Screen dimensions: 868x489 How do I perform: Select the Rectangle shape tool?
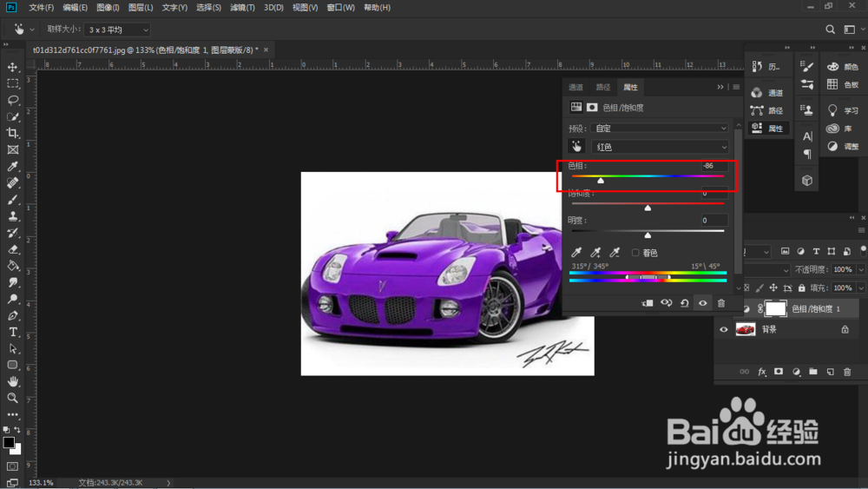12,365
